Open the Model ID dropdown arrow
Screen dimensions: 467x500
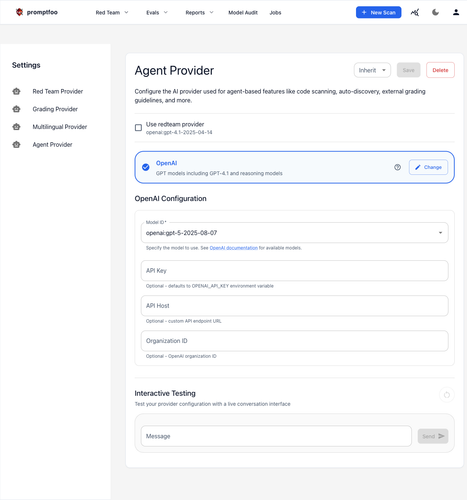[440, 233]
